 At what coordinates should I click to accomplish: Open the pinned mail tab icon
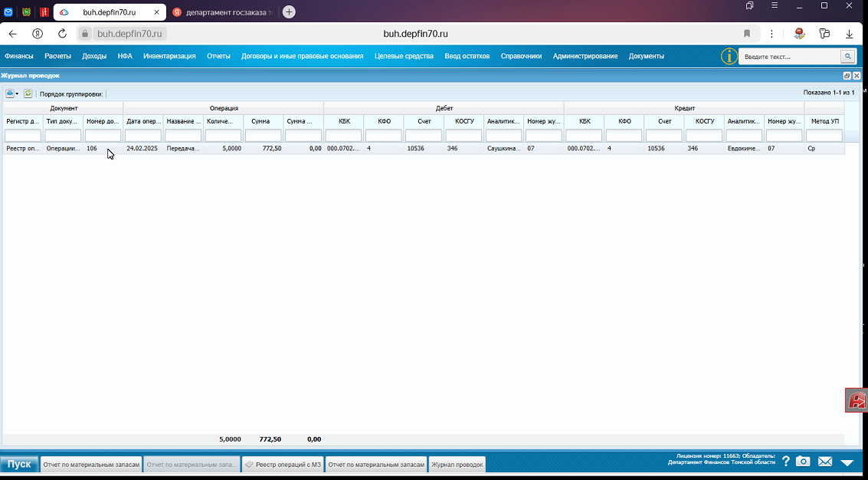click(8, 12)
